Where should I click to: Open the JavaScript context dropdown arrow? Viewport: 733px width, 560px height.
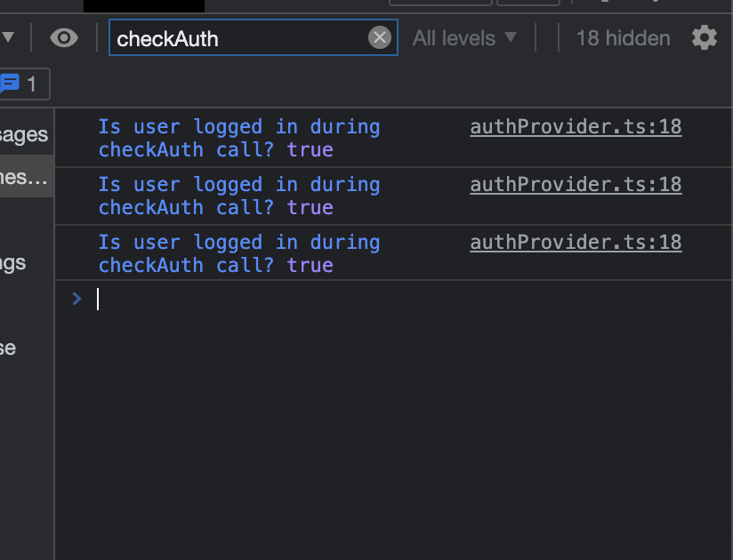(x=8, y=37)
